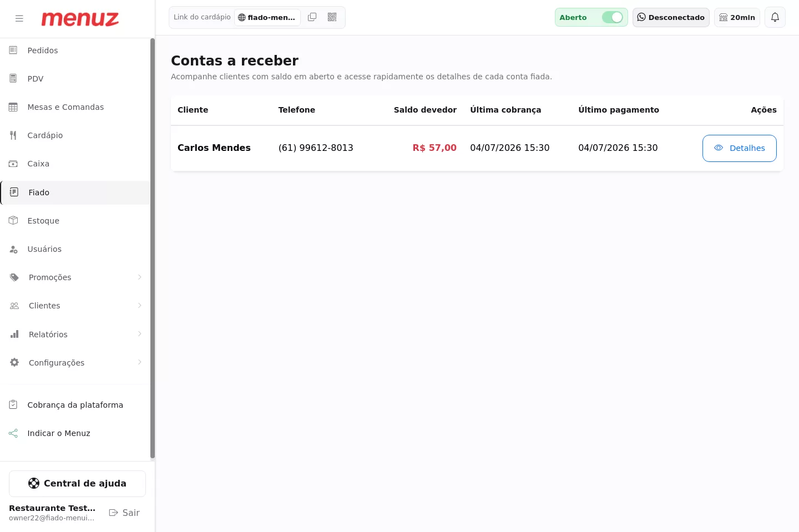Image resolution: width=799 pixels, height=532 pixels.
Task: Expand the Relatórios submenu chevron
Action: (x=140, y=334)
